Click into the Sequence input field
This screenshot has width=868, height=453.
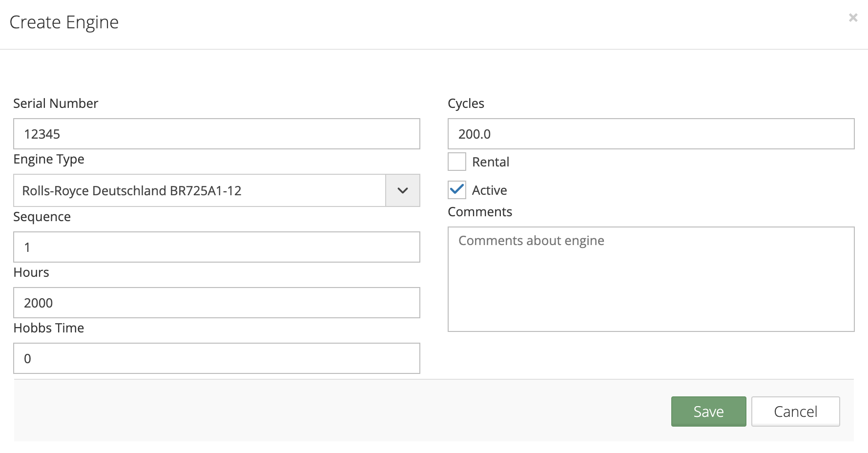point(216,247)
